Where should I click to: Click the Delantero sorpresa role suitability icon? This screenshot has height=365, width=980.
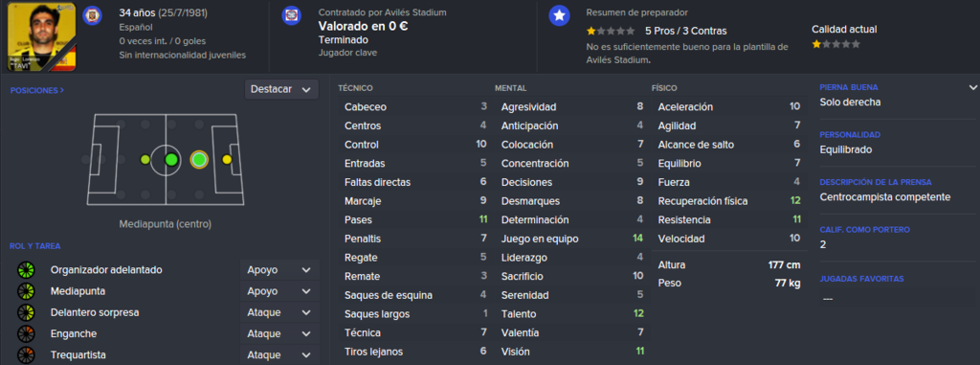[x=26, y=312]
